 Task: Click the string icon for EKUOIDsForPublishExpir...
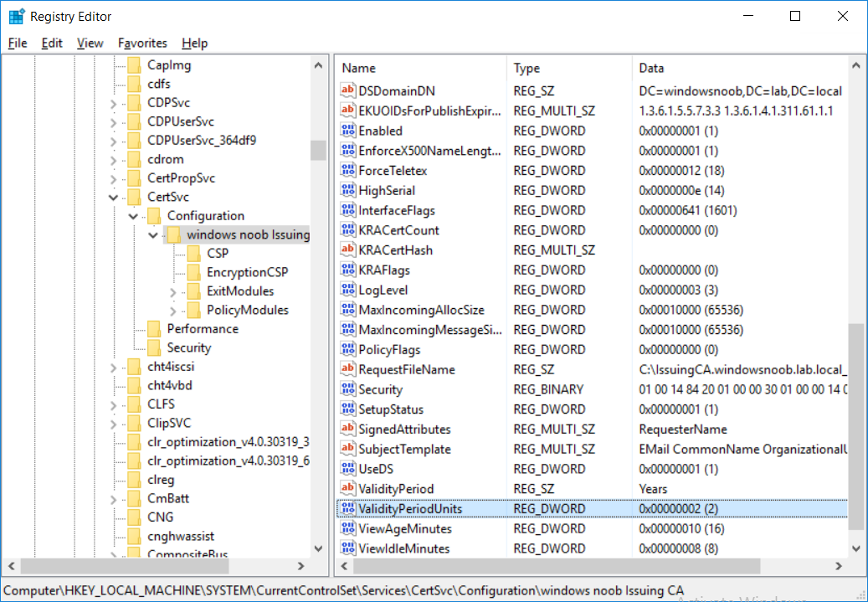click(x=347, y=111)
